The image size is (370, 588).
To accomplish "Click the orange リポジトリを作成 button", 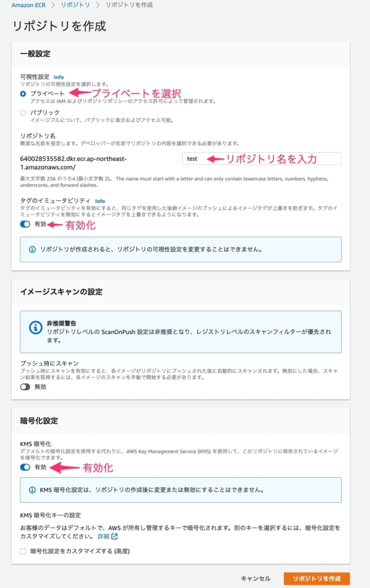I will tap(317, 578).
